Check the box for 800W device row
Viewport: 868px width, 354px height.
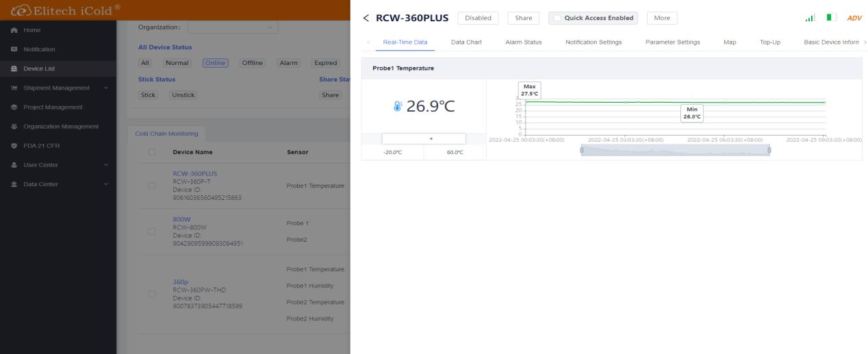point(151,231)
